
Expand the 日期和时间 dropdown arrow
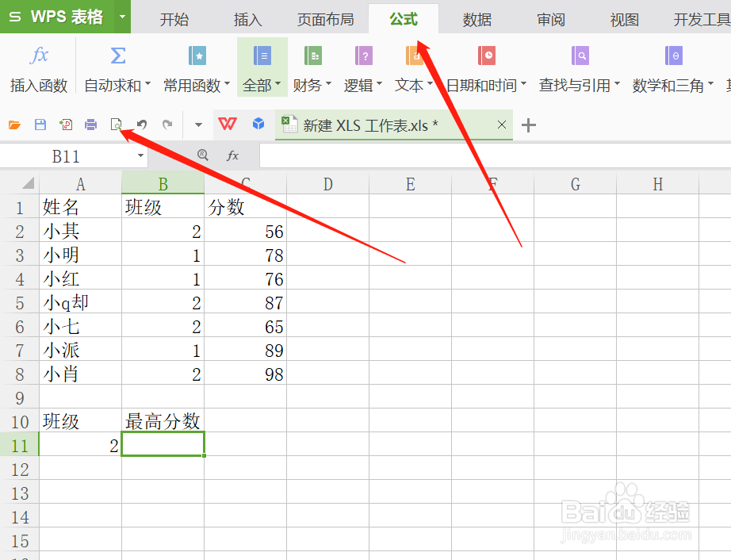[523, 84]
